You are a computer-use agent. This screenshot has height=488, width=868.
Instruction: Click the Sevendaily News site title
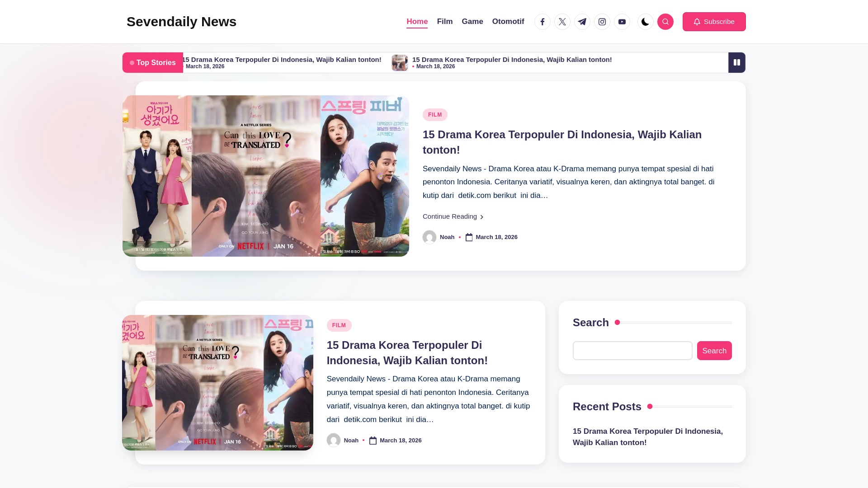click(x=181, y=22)
